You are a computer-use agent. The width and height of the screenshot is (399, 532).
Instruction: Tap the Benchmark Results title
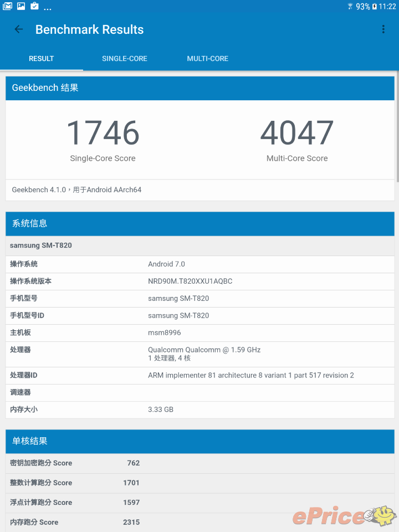90,29
